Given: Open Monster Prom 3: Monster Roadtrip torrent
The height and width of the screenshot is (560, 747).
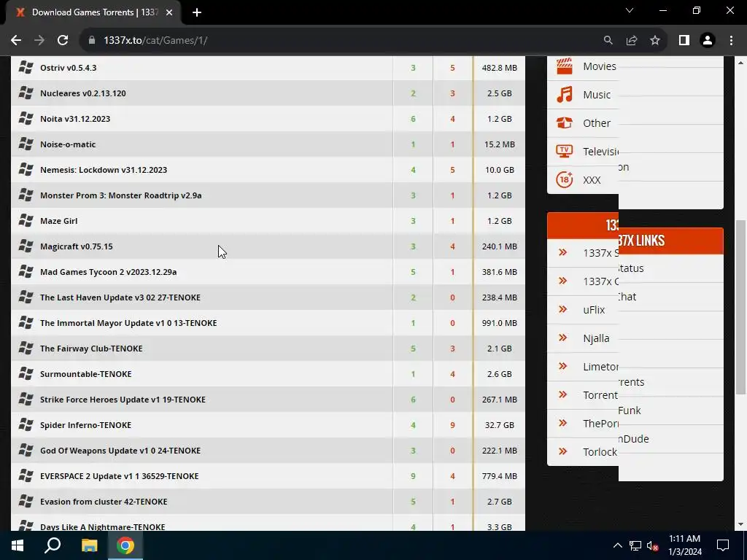Looking at the screenshot, I should (120, 195).
